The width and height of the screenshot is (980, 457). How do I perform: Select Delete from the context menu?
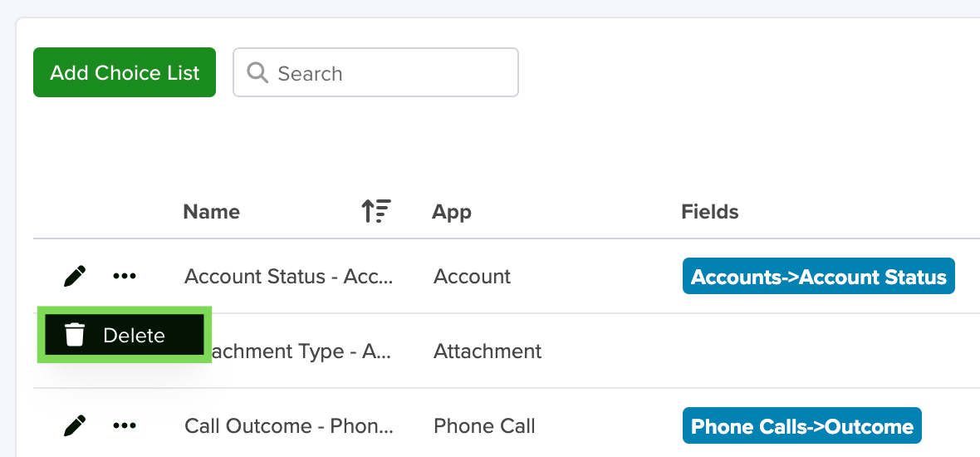(125, 335)
